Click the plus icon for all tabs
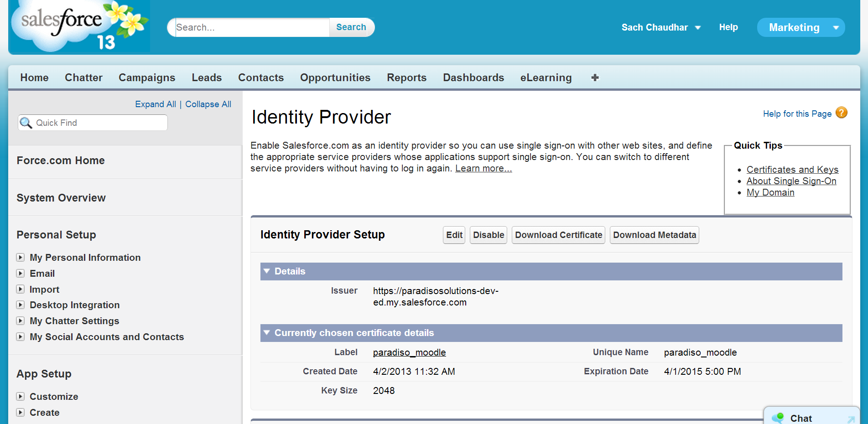Viewport: 868px width, 424px height. 595,78
